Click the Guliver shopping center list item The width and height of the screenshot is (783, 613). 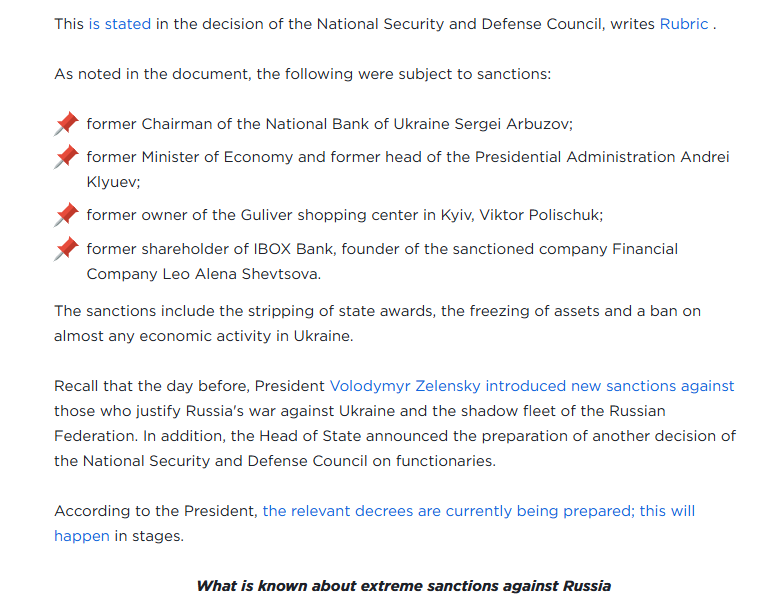point(345,215)
